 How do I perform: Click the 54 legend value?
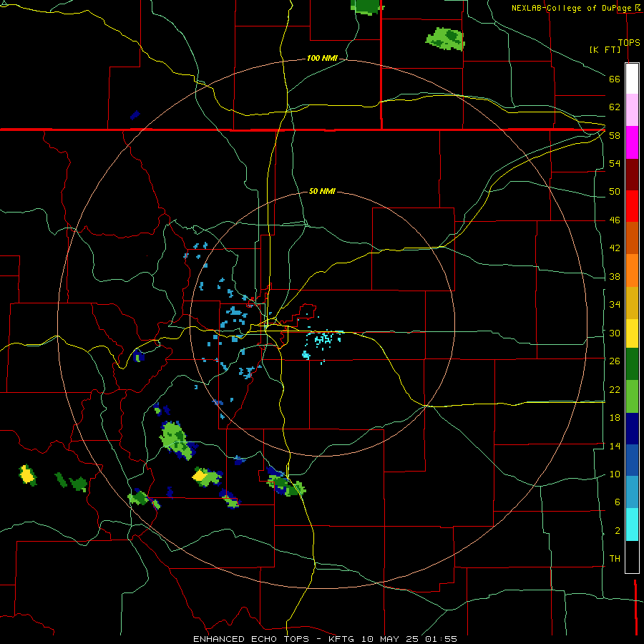(x=615, y=163)
